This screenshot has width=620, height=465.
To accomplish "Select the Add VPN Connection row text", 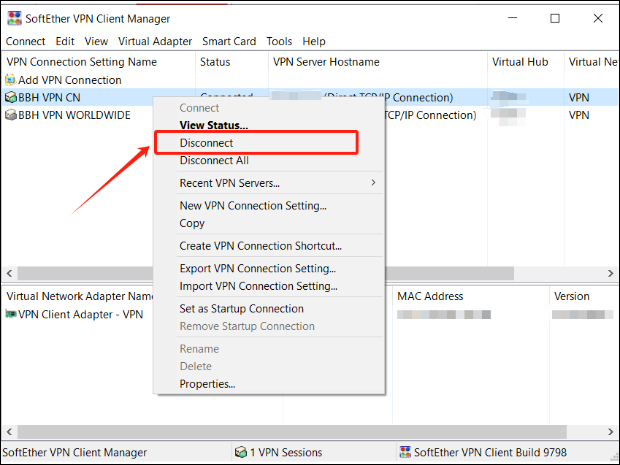I will (x=70, y=80).
